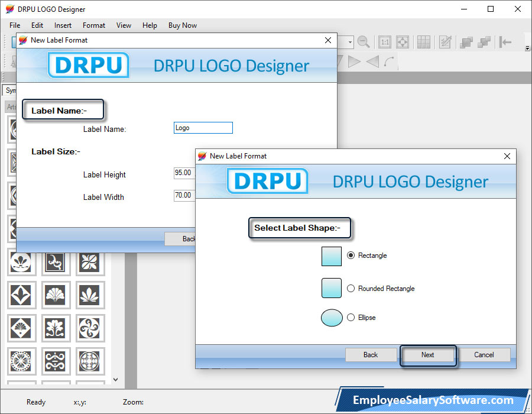The height and width of the screenshot is (414, 532).
Task: Open the zoom level combo box arrow
Action: [x=350, y=43]
